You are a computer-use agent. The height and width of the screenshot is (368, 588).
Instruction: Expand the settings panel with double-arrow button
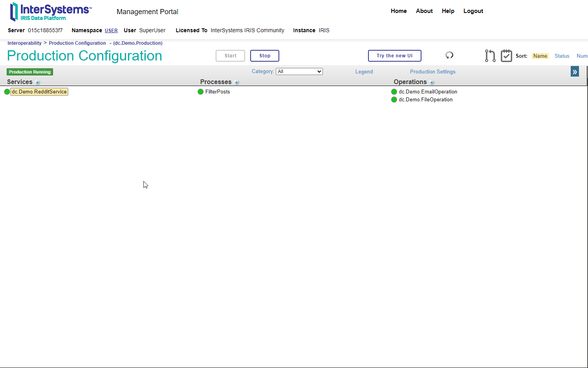point(575,71)
